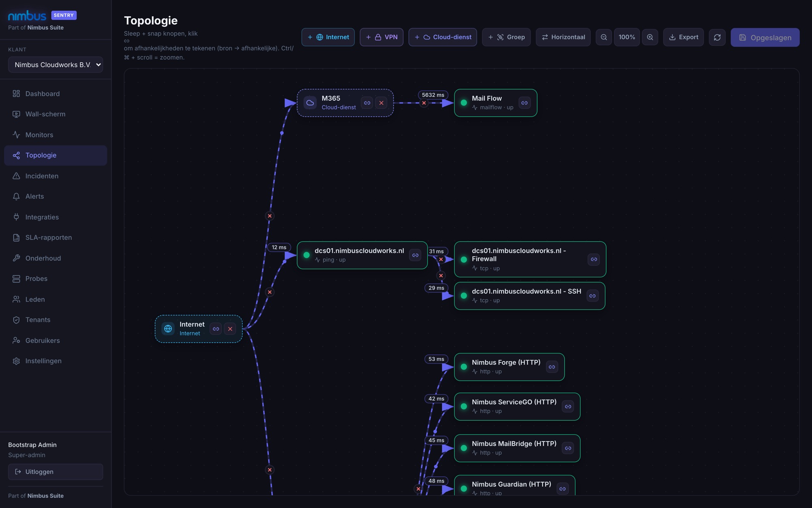Click the 12 ms latency label
Viewport: 812px width, 508px height.
[279, 247]
